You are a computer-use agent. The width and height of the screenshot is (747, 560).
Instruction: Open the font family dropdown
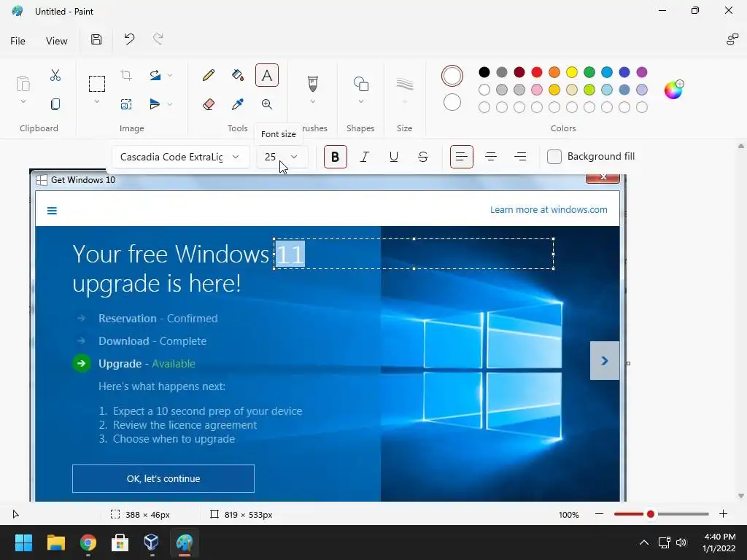click(x=181, y=157)
